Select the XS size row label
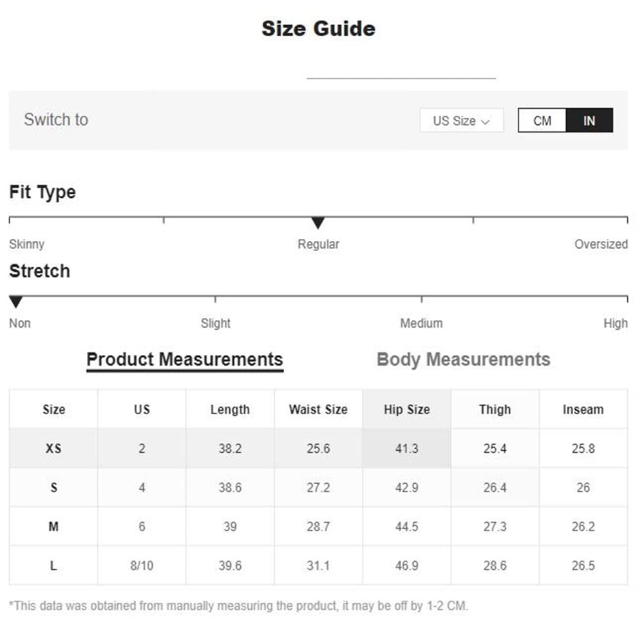Viewport: 644px width, 644px height. (53, 448)
